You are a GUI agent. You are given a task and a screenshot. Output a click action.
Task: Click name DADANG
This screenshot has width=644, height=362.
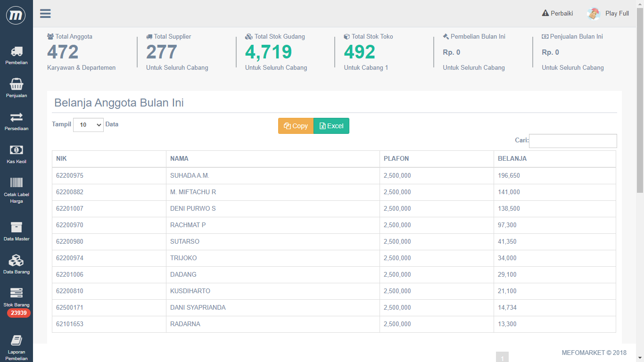(x=183, y=274)
